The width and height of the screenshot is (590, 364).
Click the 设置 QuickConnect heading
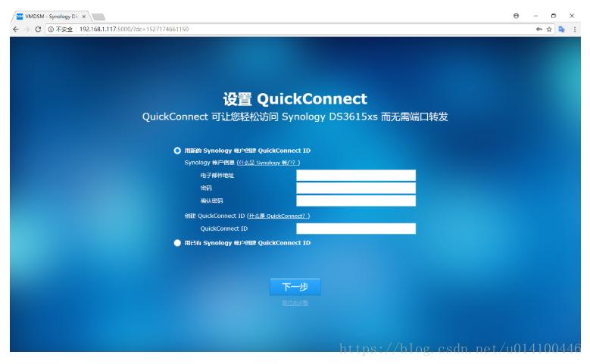click(x=295, y=99)
